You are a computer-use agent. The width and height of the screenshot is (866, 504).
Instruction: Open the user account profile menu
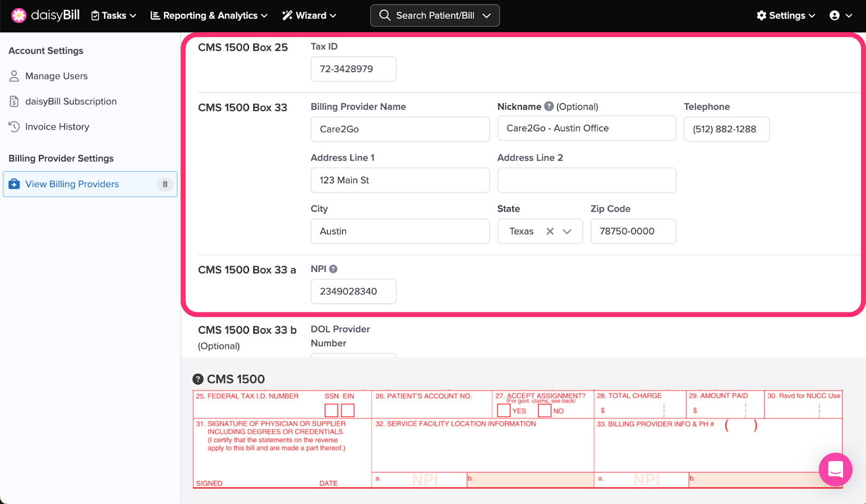coord(841,16)
